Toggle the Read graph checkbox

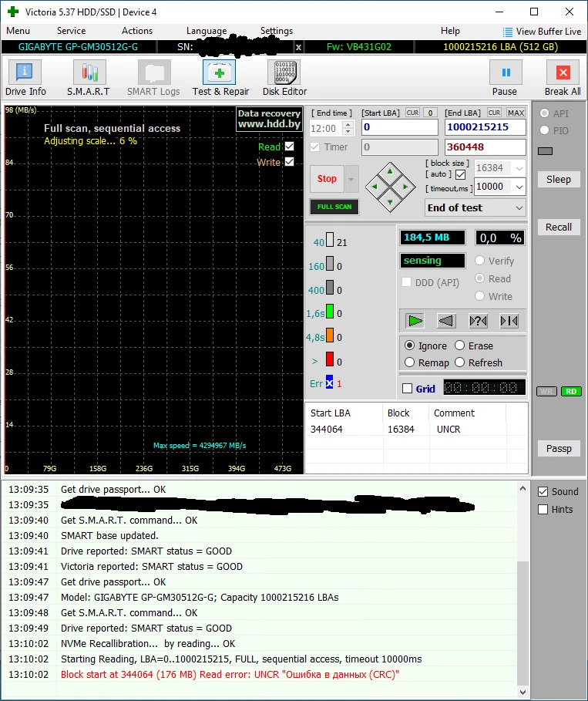coord(290,147)
